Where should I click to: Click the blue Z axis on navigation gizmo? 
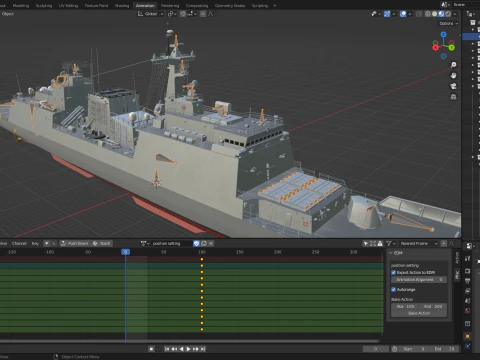pos(443,34)
